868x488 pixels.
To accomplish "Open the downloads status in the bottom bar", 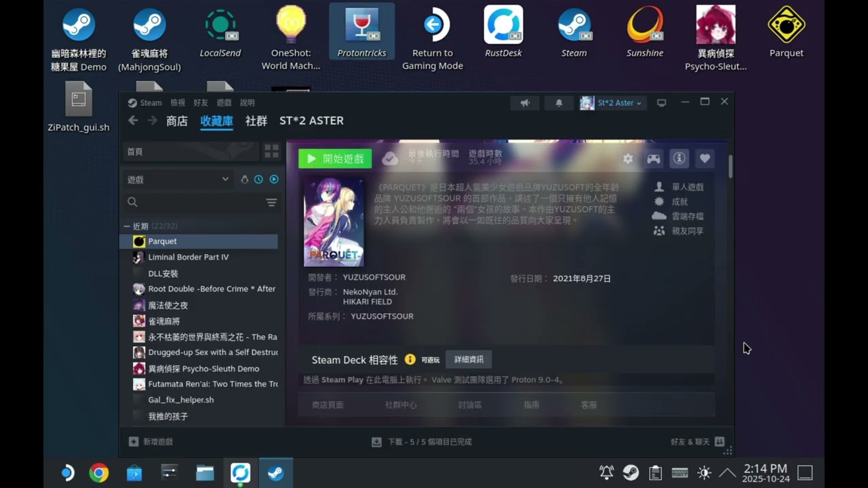I will (x=422, y=441).
